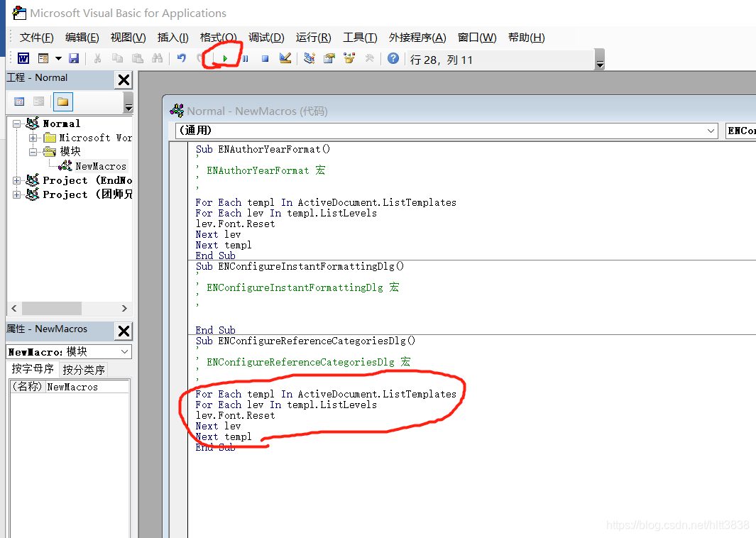Viewport: 756px width, 538px height.
Task: Open the NewMacros 模块 object dropdown
Action: [124, 351]
